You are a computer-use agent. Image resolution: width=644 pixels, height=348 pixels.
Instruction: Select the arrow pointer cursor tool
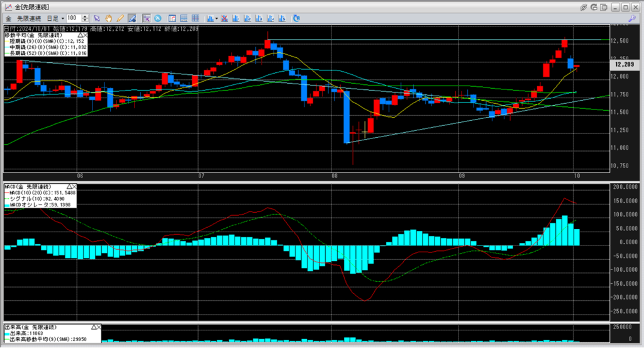[97, 18]
